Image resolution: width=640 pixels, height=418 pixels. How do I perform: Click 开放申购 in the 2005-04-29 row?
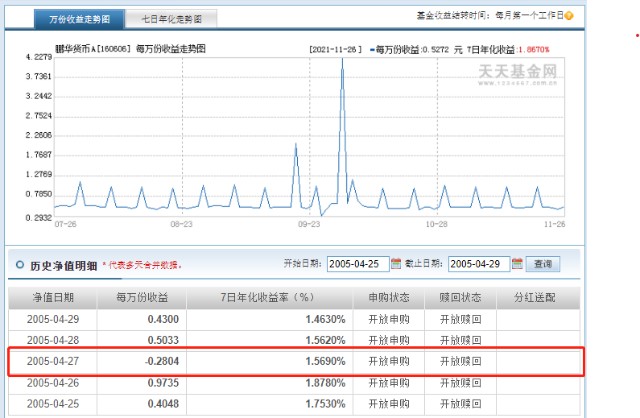point(389,319)
